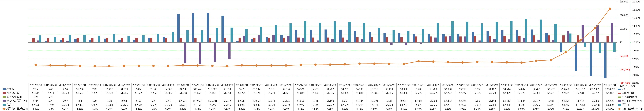Click the 営業CF teal key in data table

(x=4, y=105)
